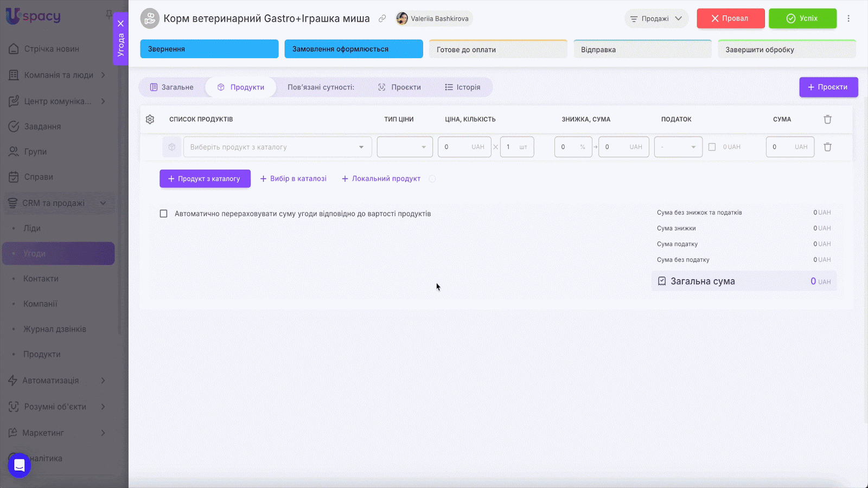Image resolution: width=868 pixels, height=488 pixels.
Task: Click the deal avatar icon next to the title
Action: point(150,18)
